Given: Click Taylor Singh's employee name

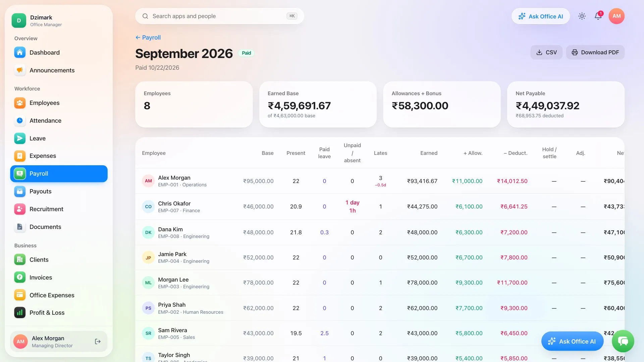Looking at the screenshot, I should coord(174,355).
